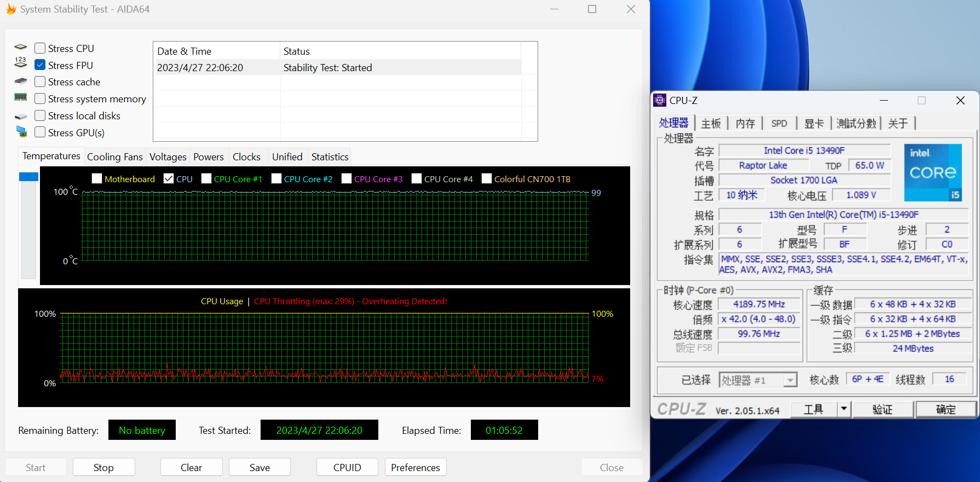Enable the Stress local disks checkbox

point(40,115)
